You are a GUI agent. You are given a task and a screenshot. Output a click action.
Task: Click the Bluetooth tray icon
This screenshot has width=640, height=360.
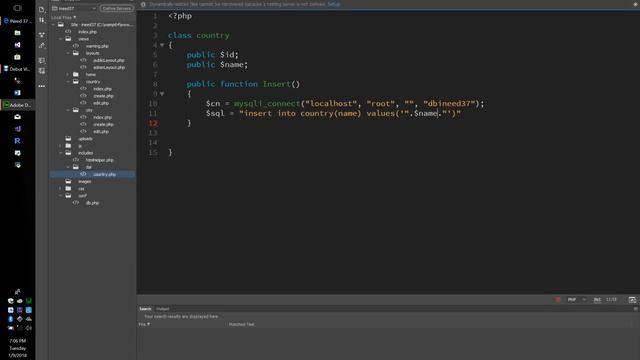[11, 319]
